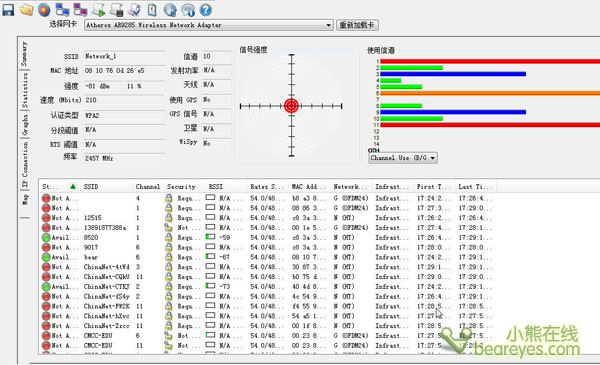600x365 pixels.
Task: Switch to the Statistics side tab
Action: [24, 90]
